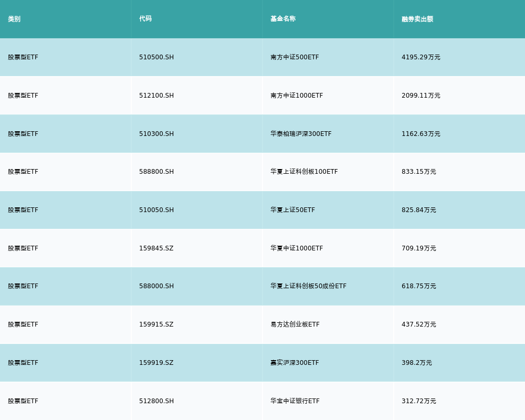Select code cell 510500.SH
This screenshot has width=525, height=420.
point(156,57)
